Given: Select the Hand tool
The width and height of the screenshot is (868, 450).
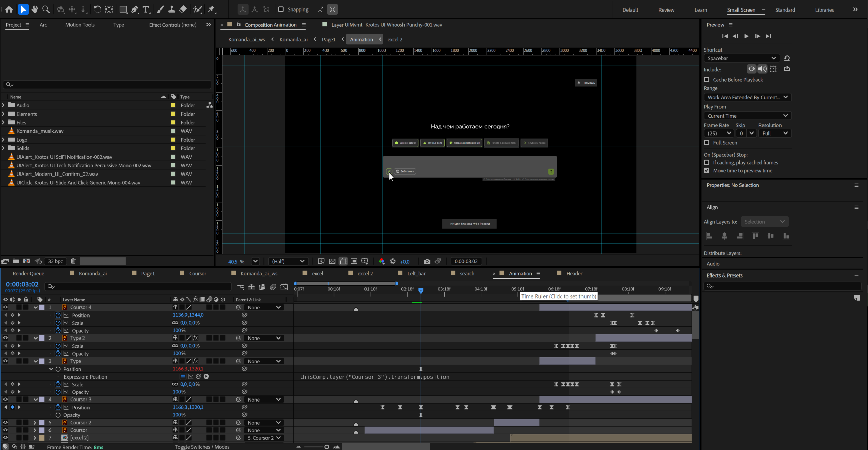Looking at the screenshot, I should click(x=35, y=9).
